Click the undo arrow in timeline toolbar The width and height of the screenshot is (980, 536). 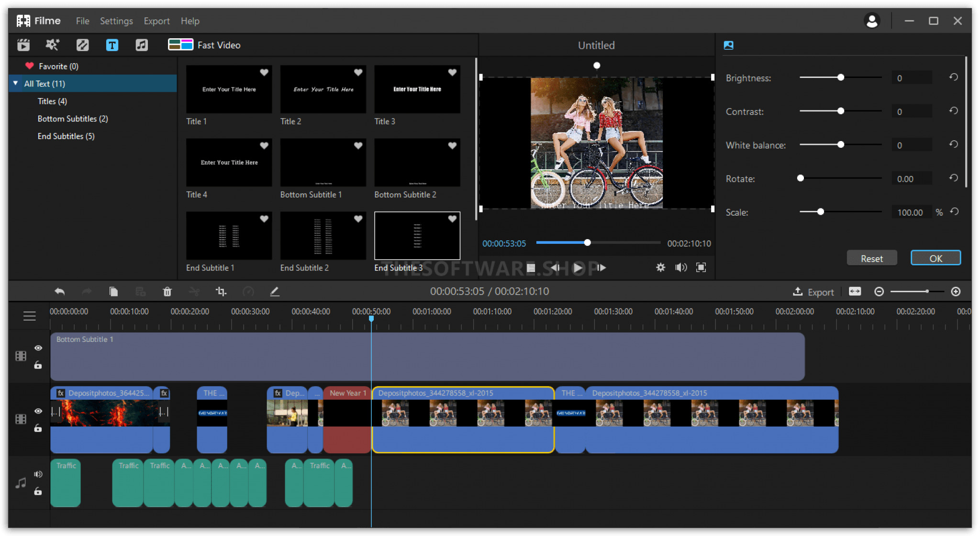[x=59, y=292]
